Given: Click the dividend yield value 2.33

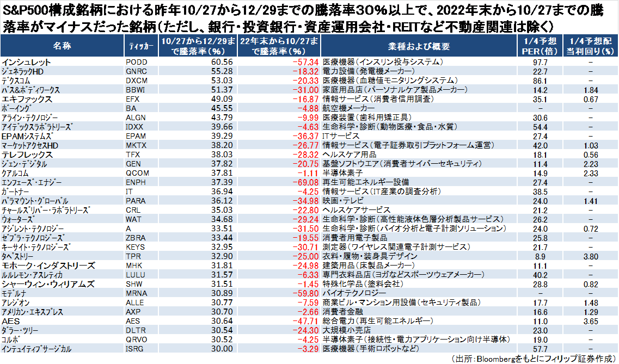Looking at the screenshot, I should tap(591, 174).
